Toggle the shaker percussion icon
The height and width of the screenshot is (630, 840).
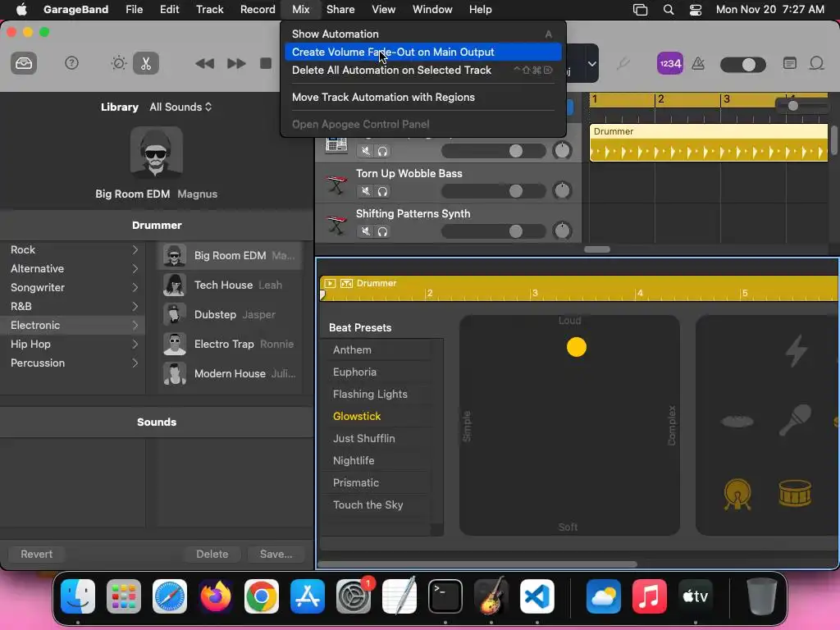tap(794, 420)
